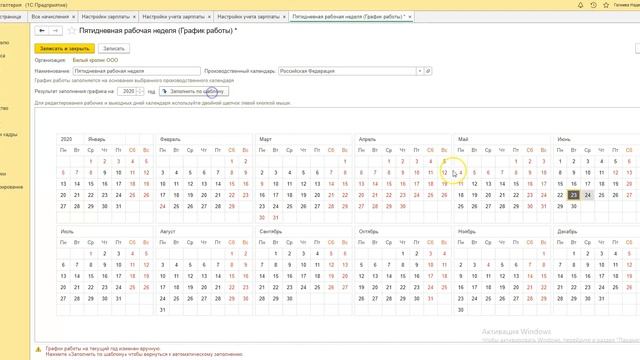
Task: Select June 24 in the calendar
Action: pos(588,195)
